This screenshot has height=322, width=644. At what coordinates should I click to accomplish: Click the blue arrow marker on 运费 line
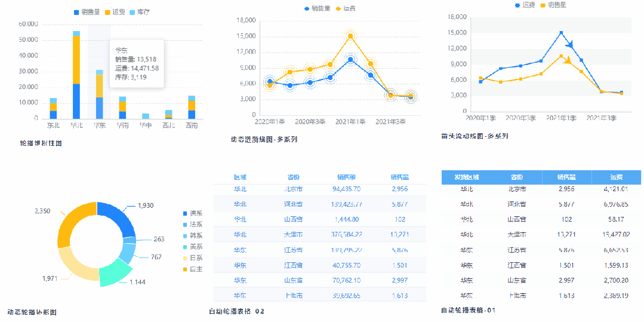click(571, 44)
